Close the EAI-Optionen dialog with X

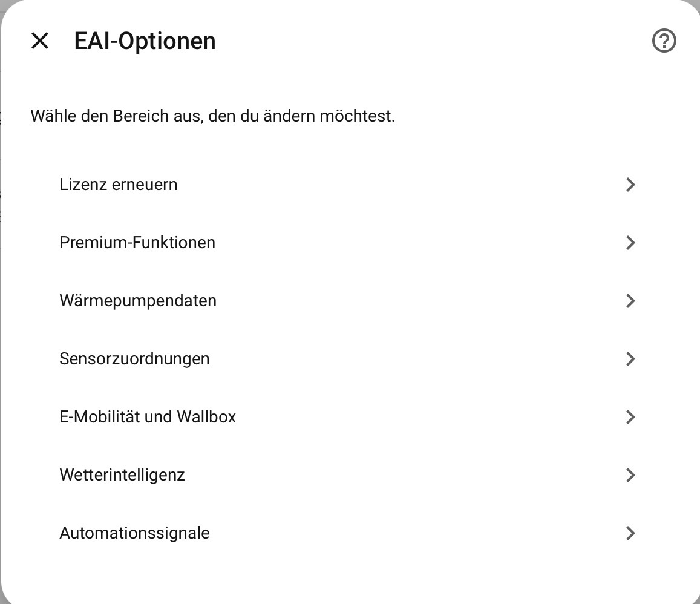(x=40, y=41)
